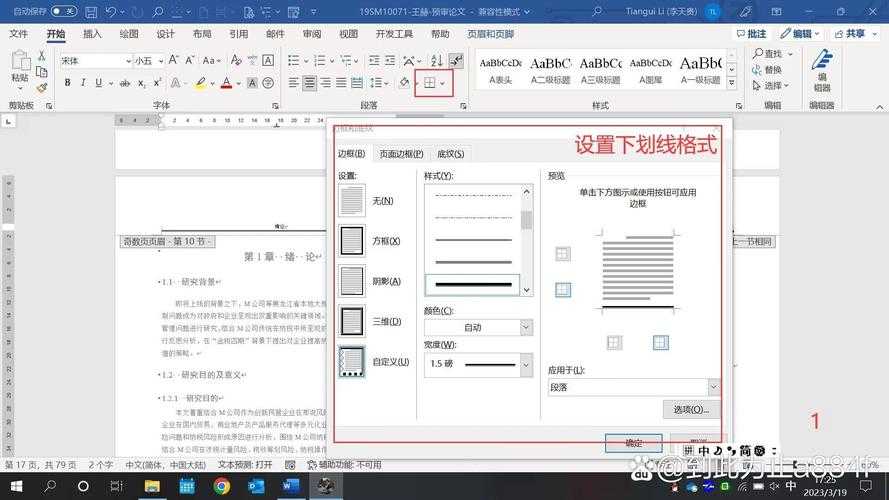The image size is (889, 500).
Task: Open the 审阅 ribbon tab
Action: coord(312,34)
